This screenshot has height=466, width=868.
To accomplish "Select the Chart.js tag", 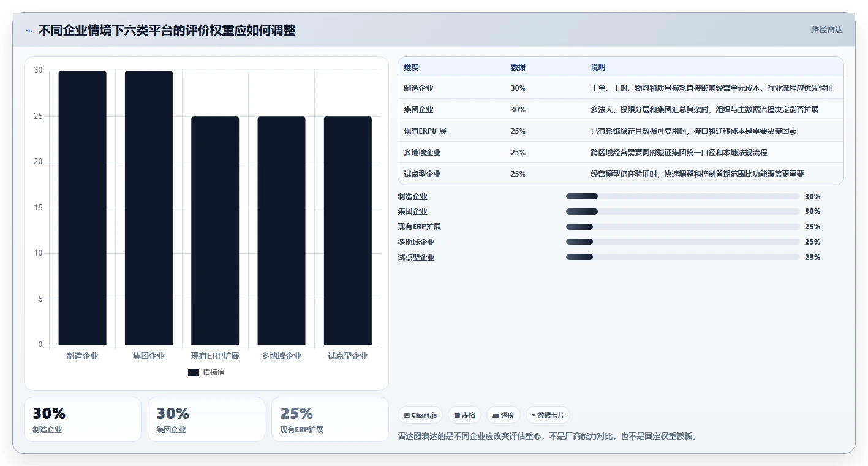I will pos(420,415).
